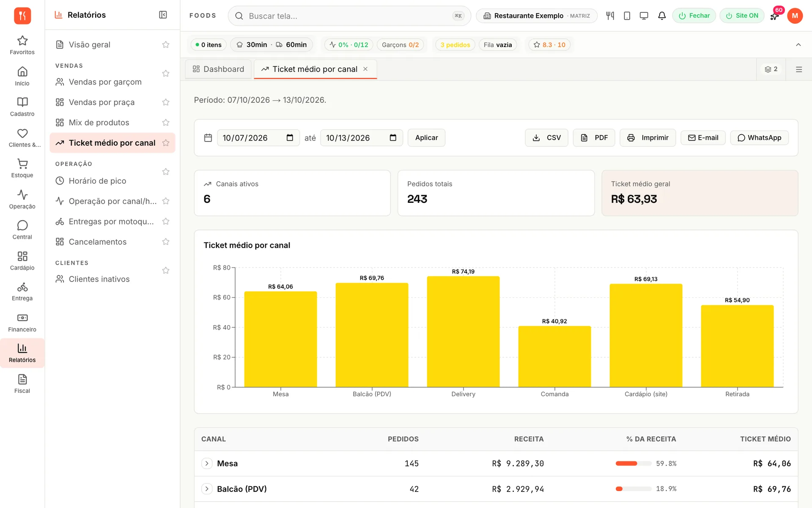
Task: Share report via WhatsApp
Action: click(759, 138)
